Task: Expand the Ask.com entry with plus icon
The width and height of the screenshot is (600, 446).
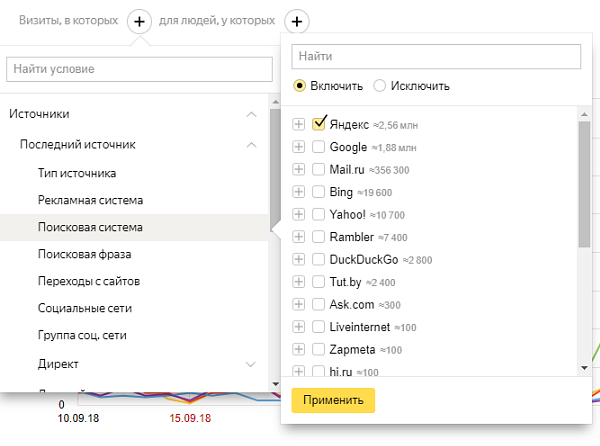Action: coord(298,304)
